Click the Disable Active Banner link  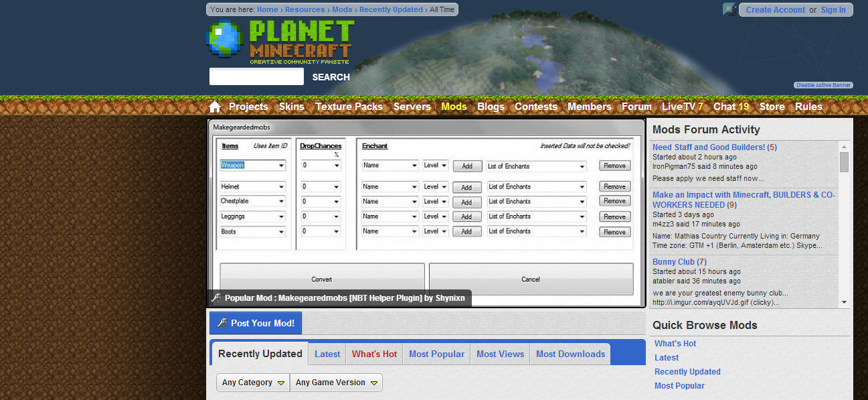point(822,84)
